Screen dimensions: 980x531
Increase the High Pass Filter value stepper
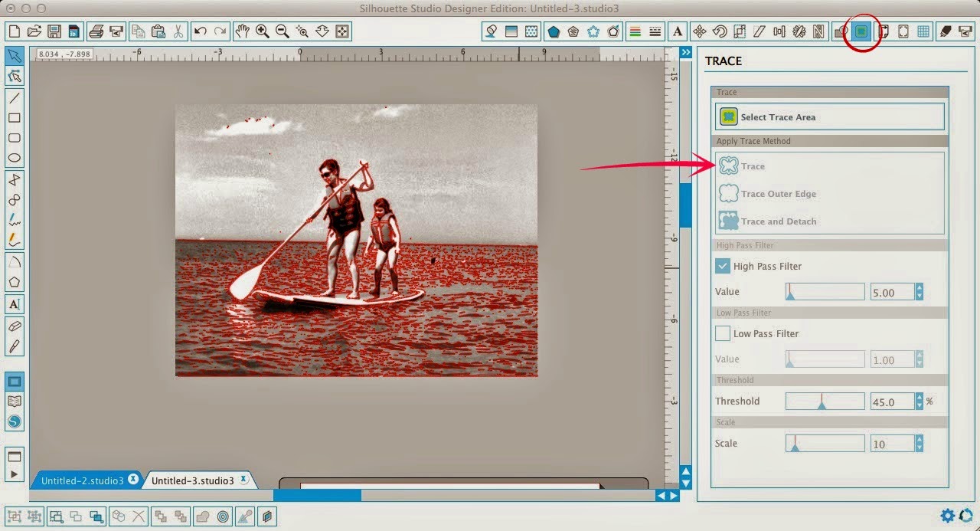pyautogui.click(x=920, y=288)
